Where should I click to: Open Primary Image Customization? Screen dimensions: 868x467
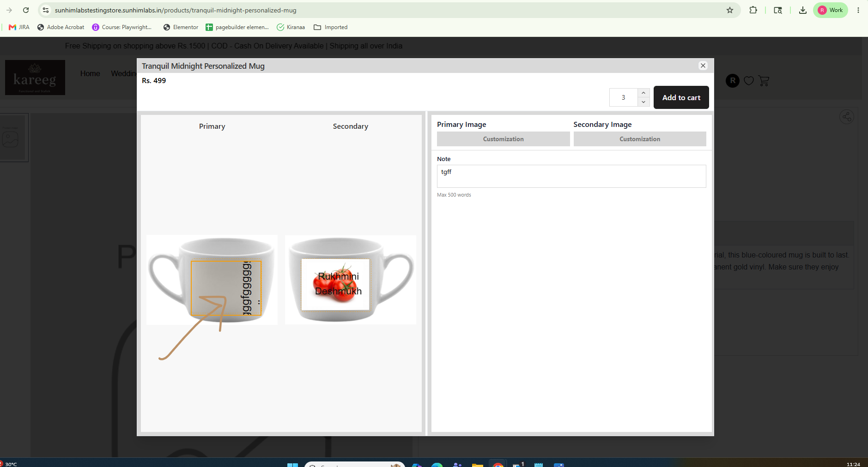[503, 139]
